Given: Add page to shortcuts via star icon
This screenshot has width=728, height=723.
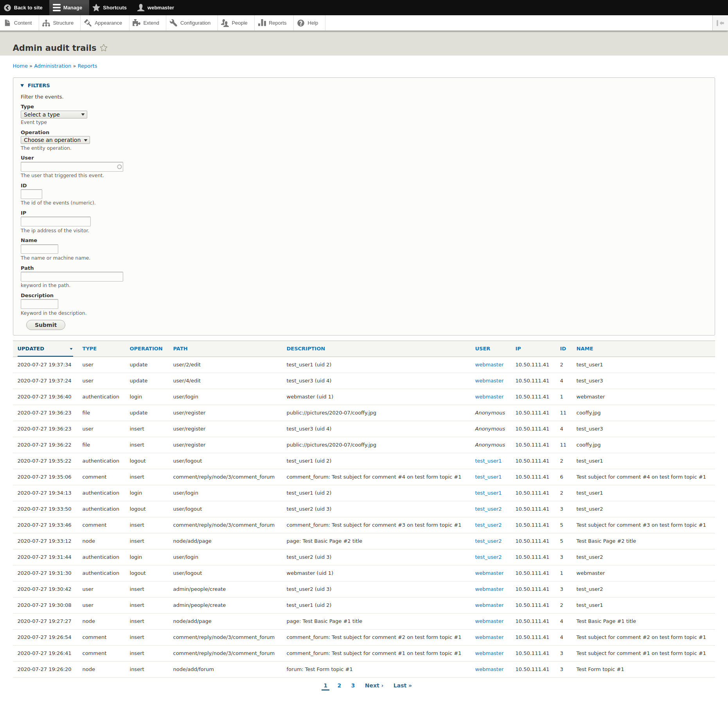Looking at the screenshot, I should click(104, 48).
